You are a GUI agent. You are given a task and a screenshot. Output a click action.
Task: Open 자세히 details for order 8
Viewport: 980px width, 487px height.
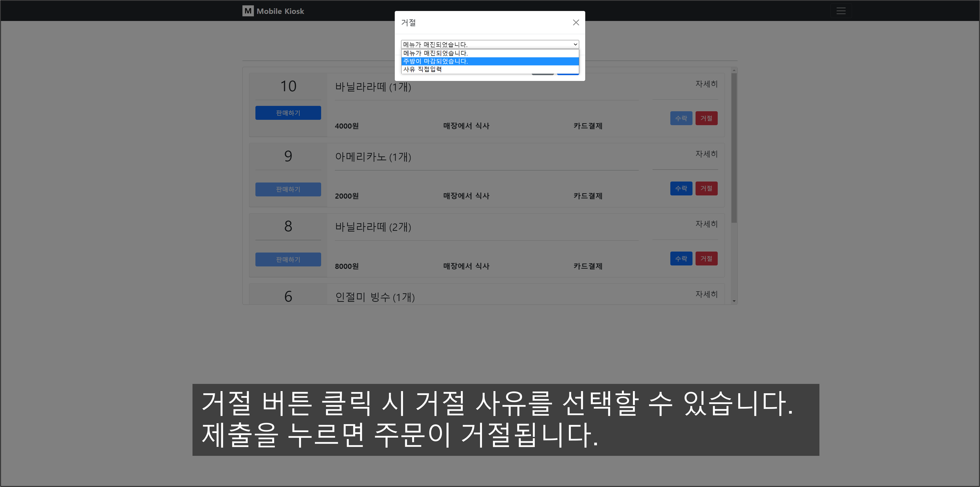pos(706,224)
